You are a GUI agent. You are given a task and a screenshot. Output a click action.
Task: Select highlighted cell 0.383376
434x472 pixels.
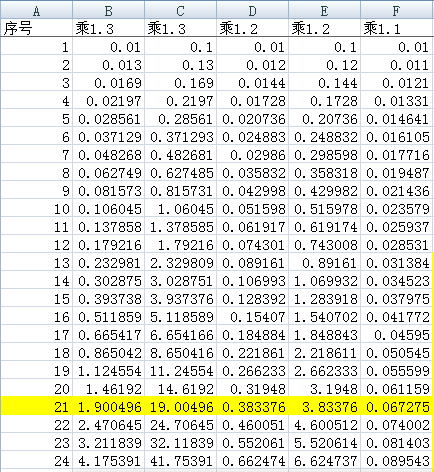pyautogui.click(x=252, y=407)
